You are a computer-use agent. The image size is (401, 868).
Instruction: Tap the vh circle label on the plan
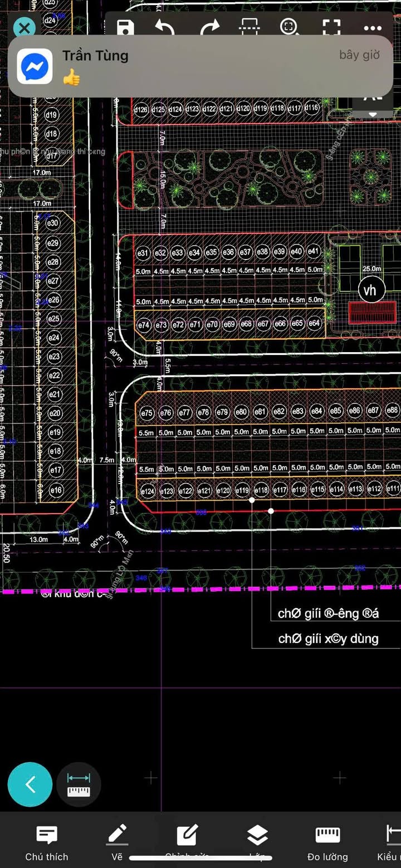pos(370,290)
